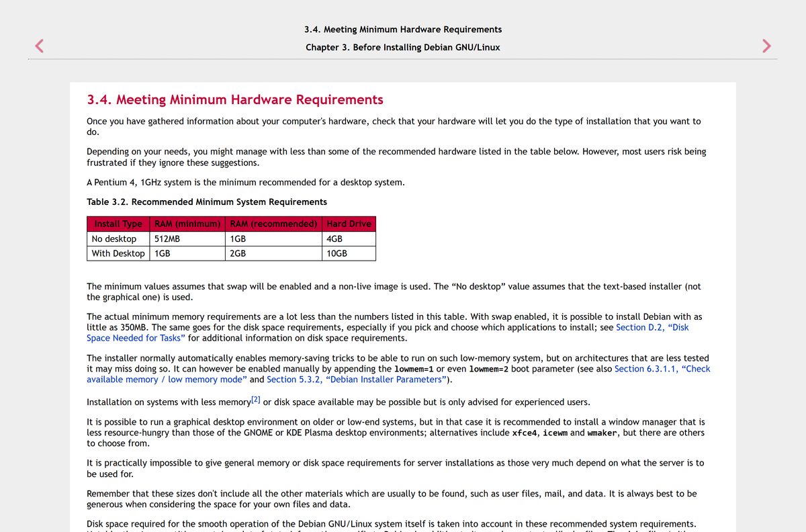Click the Chapter 3 Before Installing header text
This screenshot has height=532, width=806.
click(x=403, y=48)
